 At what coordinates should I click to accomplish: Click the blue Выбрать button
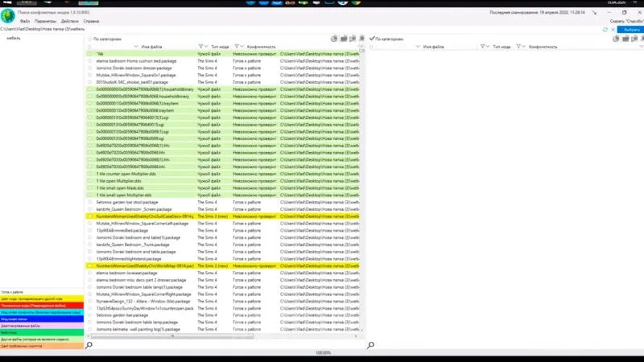pyautogui.click(x=631, y=30)
